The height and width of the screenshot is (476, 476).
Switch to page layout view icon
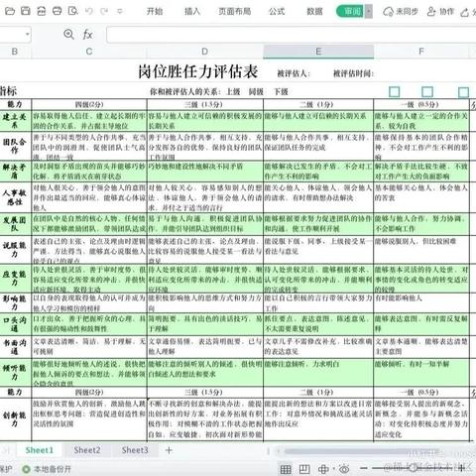[304, 469]
